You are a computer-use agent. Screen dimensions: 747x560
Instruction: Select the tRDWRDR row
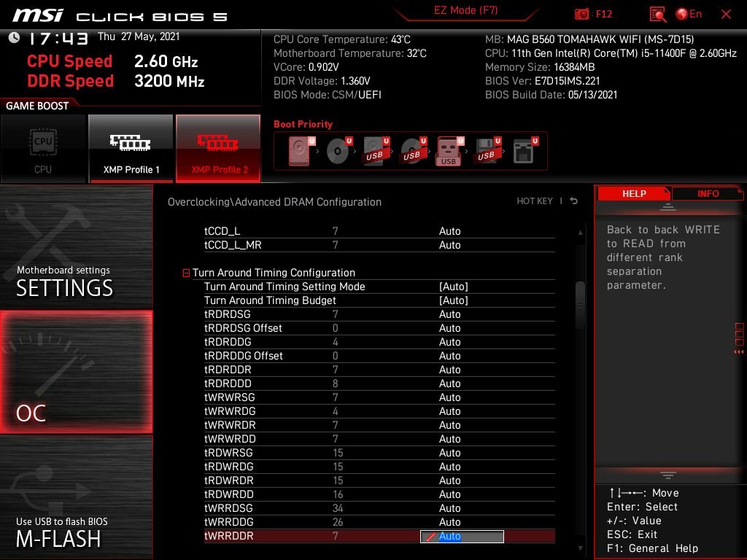coord(379,480)
